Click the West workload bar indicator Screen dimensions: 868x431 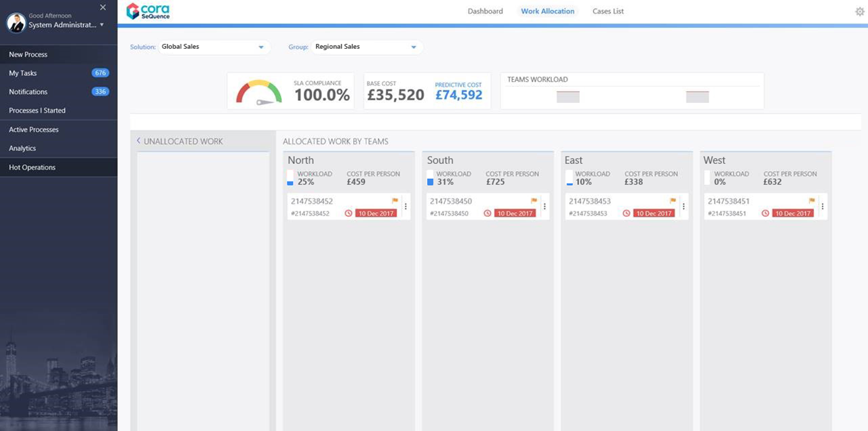[707, 178]
